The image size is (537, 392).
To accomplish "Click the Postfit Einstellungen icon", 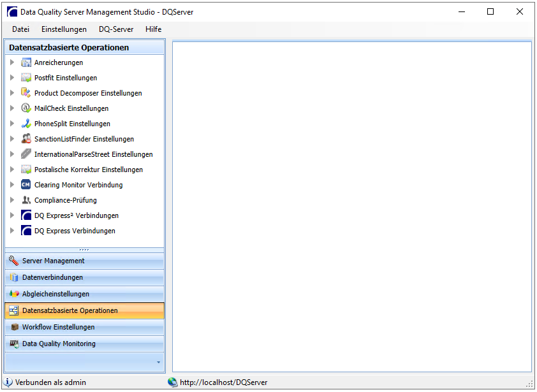I will click(x=26, y=78).
